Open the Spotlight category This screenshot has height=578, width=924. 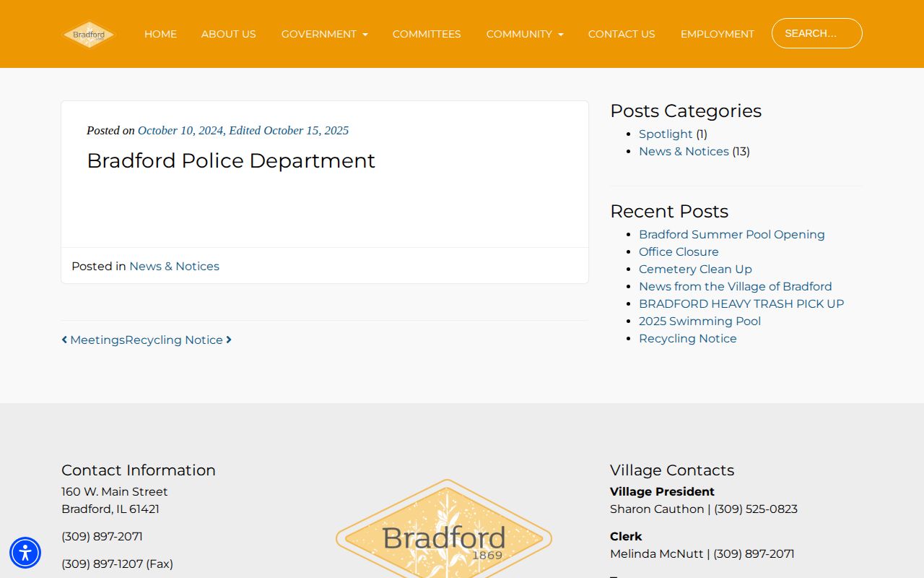tap(666, 134)
